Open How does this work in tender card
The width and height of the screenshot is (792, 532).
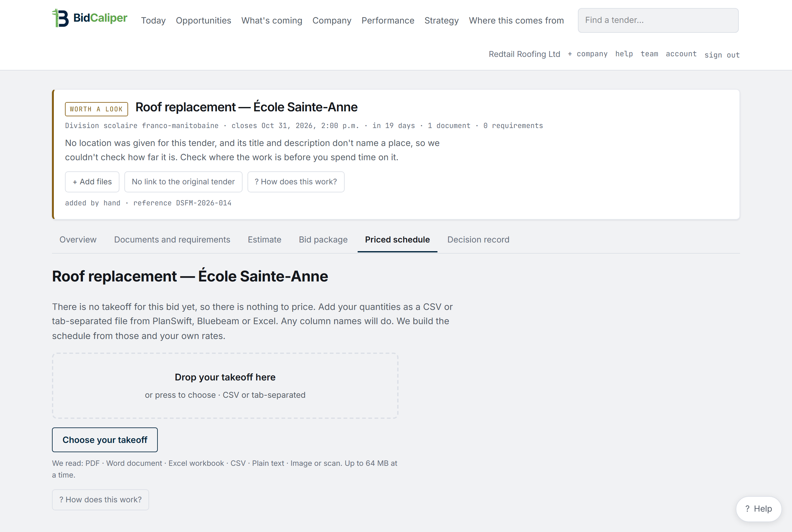point(296,182)
